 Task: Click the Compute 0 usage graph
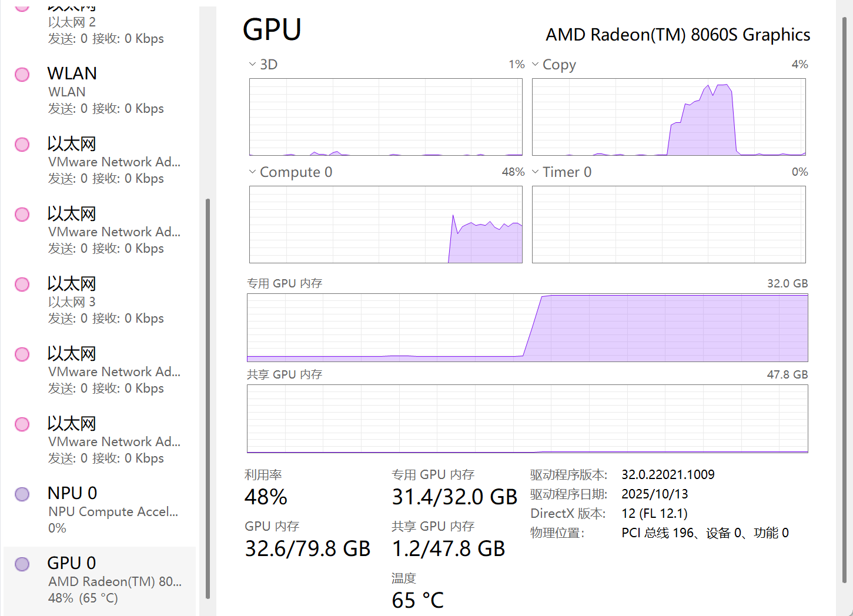click(386, 225)
